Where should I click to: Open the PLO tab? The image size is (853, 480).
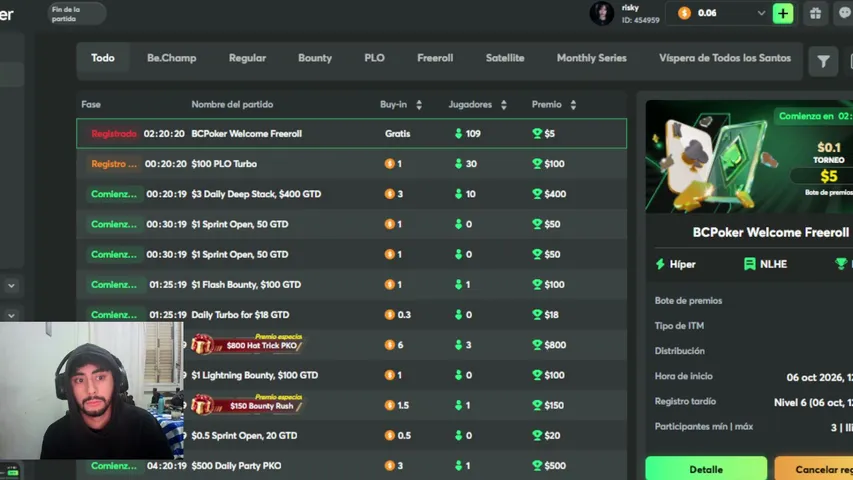[374, 58]
